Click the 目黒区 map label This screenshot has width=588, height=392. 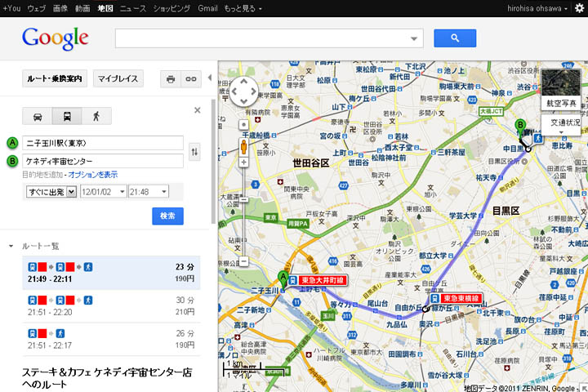coord(506,211)
